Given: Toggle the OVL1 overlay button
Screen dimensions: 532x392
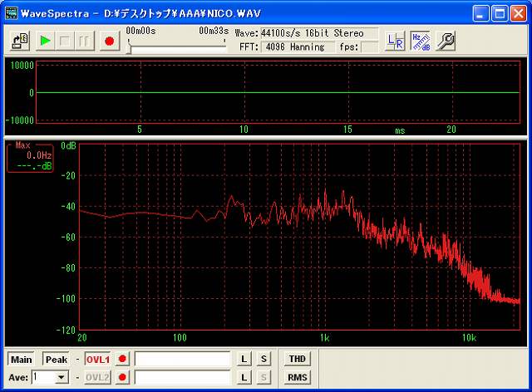Looking at the screenshot, I should coord(98,359).
